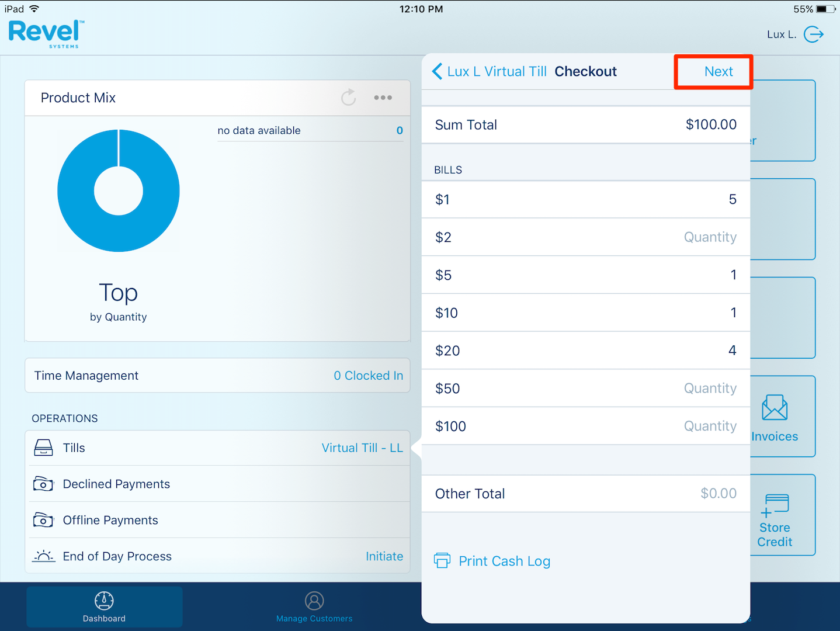The width and height of the screenshot is (840, 631).
Task: Enter quantity for $2 bills
Action: (x=710, y=237)
